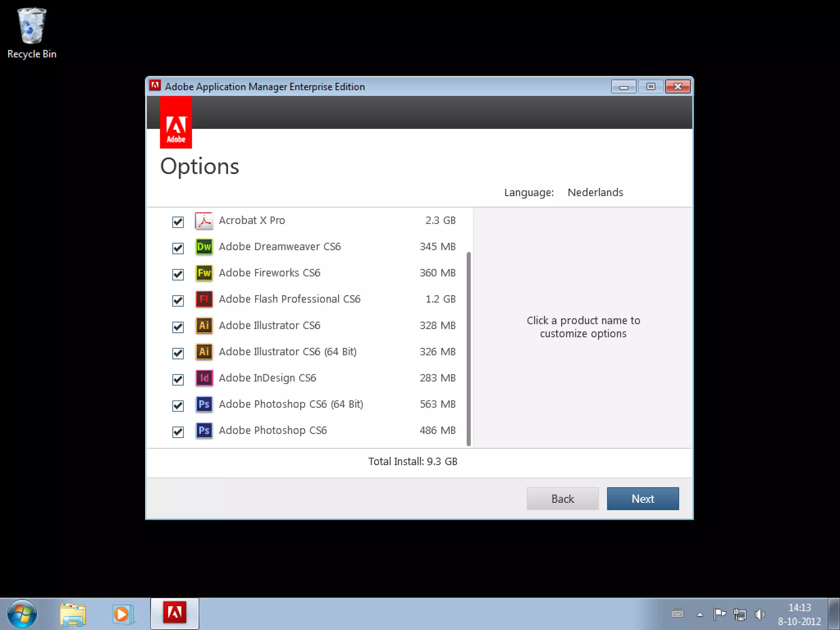This screenshot has width=840, height=630.
Task: Uncheck the Adobe Photoshop CS6 486 MB checkbox
Action: tap(178, 432)
